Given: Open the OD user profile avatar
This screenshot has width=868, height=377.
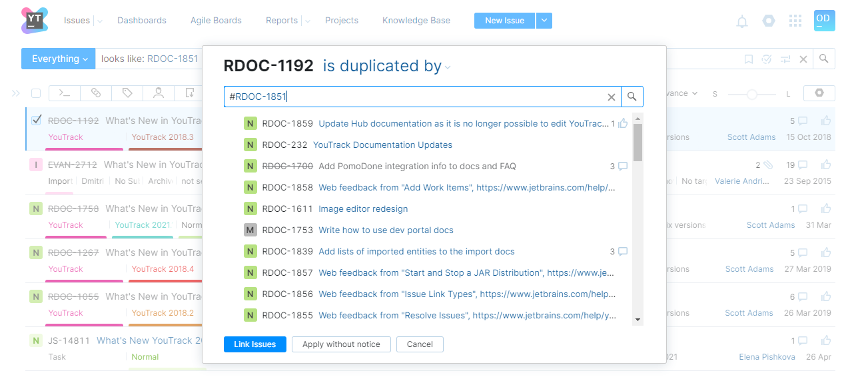Looking at the screenshot, I should click(x=824, y=21).
